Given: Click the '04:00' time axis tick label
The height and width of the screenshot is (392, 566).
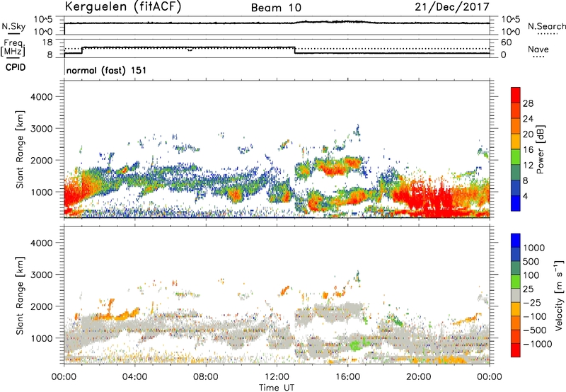Looking at the screenshot, I should click(135, 377).
